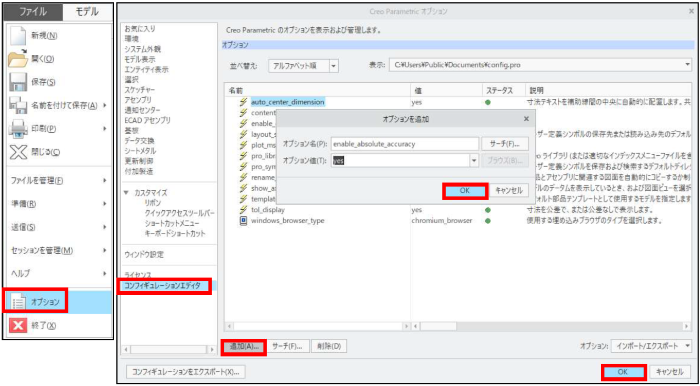Open the ヘルプ menu entry
This screenshot has width=700, height=386.
click(58, 273)
